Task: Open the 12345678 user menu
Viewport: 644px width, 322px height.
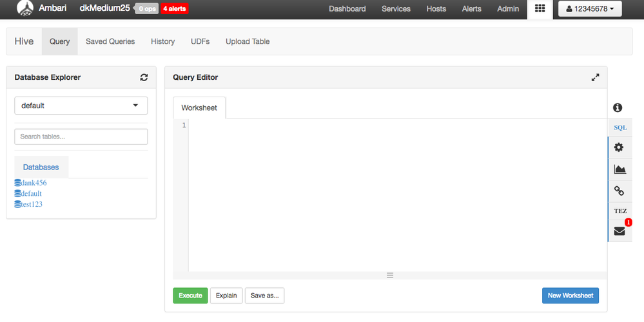Action: pyautogui.click(x=590, y=8)
